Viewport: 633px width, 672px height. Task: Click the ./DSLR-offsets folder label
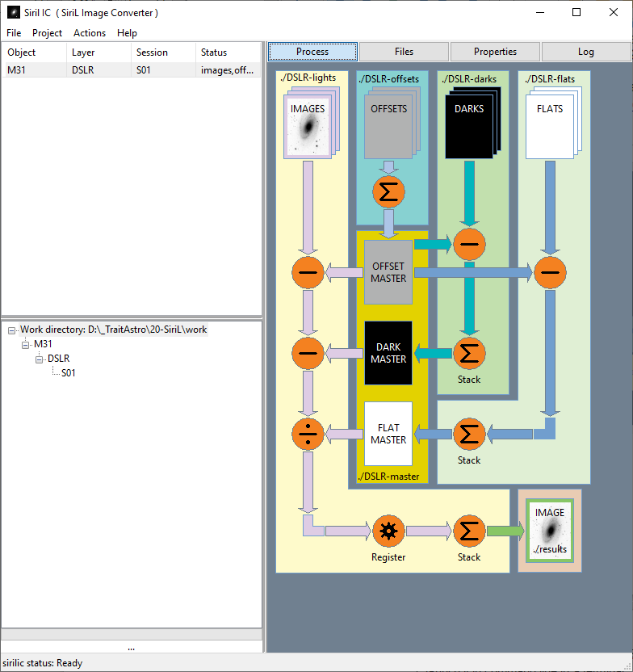(x=389, y=79)
